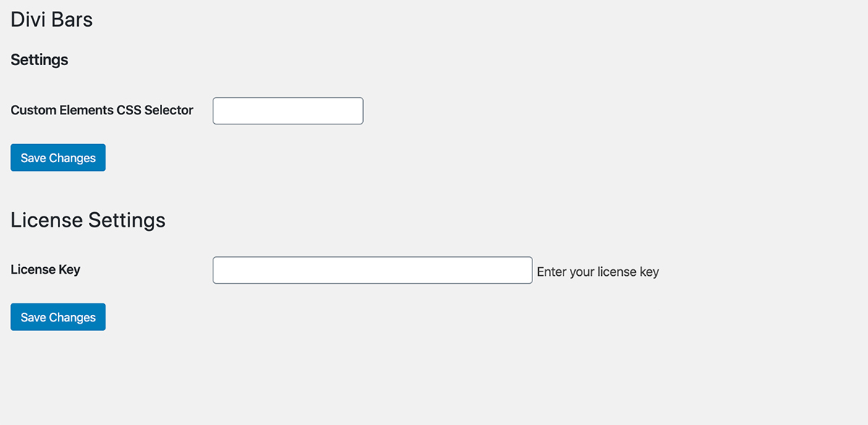
Task: Click the Custom Elements CSS Selector input field
Action: pyautogui.click(x=288, y=111)
